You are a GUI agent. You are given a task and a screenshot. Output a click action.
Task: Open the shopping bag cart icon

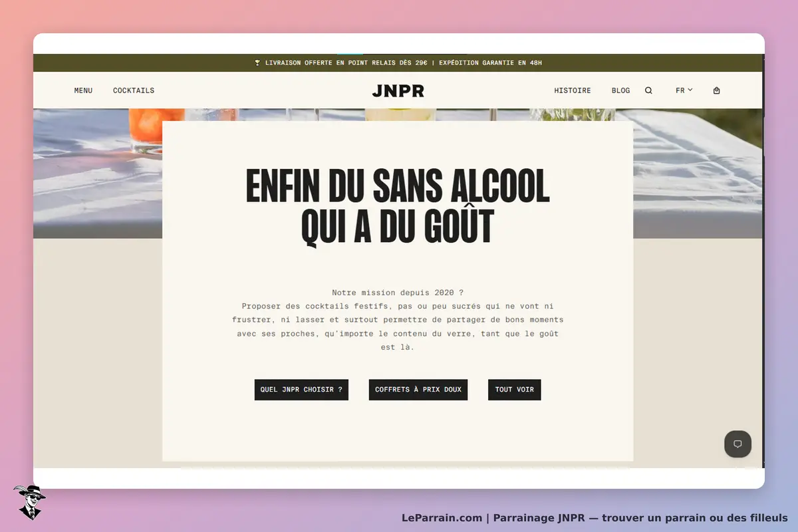(x=716, y=90)
